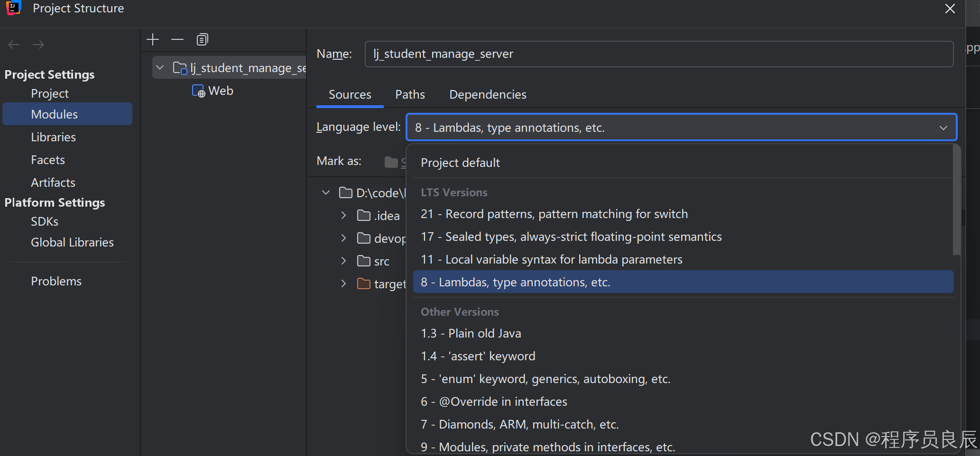Screen dimensions: 980x456
Task: Close the Language level dropdown
Action: click(943, 128)
